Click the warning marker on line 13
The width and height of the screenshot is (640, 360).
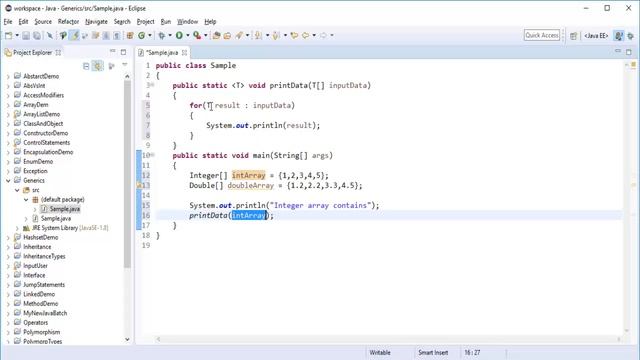pos(139,185)
